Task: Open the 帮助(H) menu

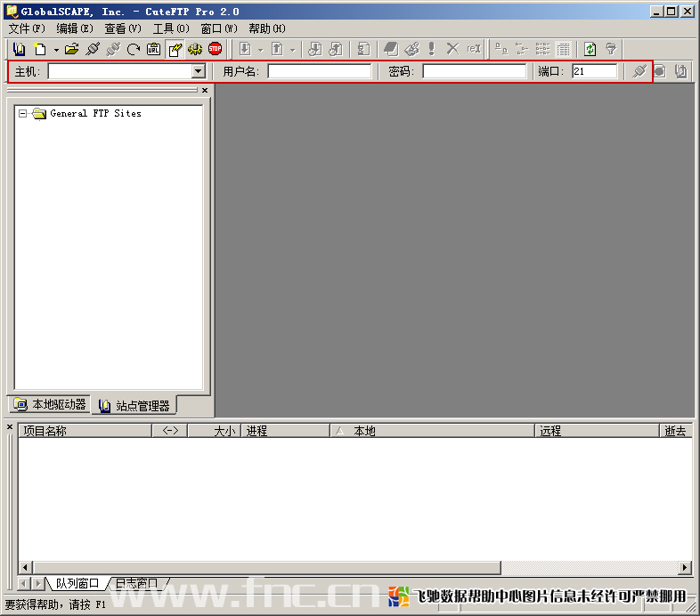Action: [267, 28]
